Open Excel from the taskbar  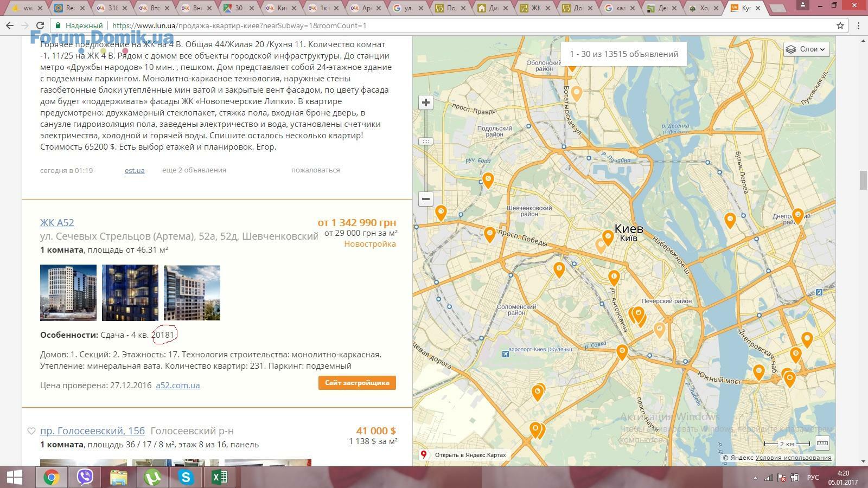pyautogui.click(x=219, y=478)
